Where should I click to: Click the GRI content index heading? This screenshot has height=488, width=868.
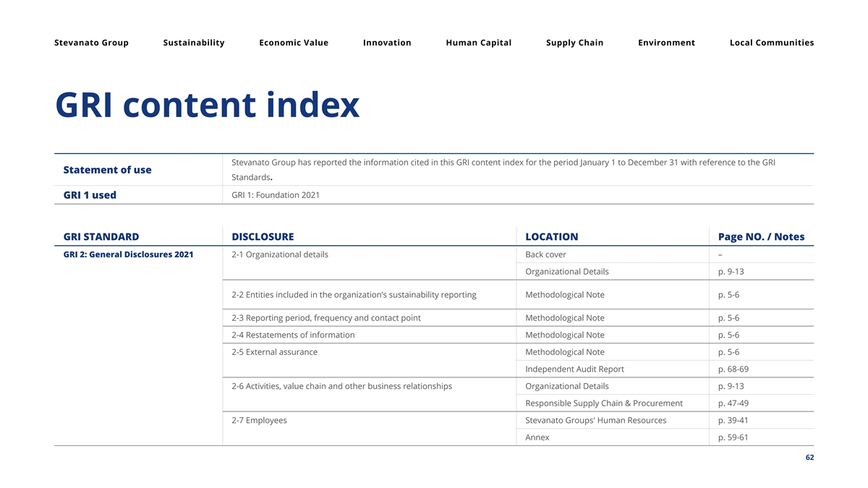point(207,106)
